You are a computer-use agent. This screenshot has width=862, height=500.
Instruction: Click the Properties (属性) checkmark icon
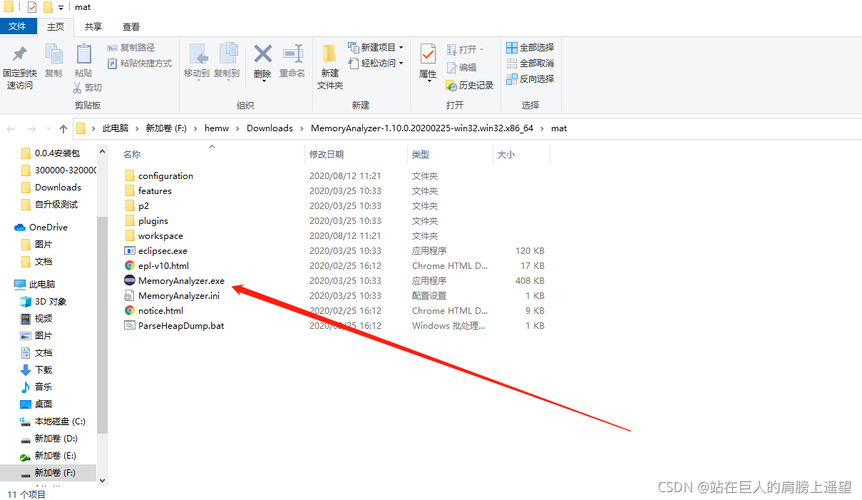pyautogui.click(x=428, y=54)
